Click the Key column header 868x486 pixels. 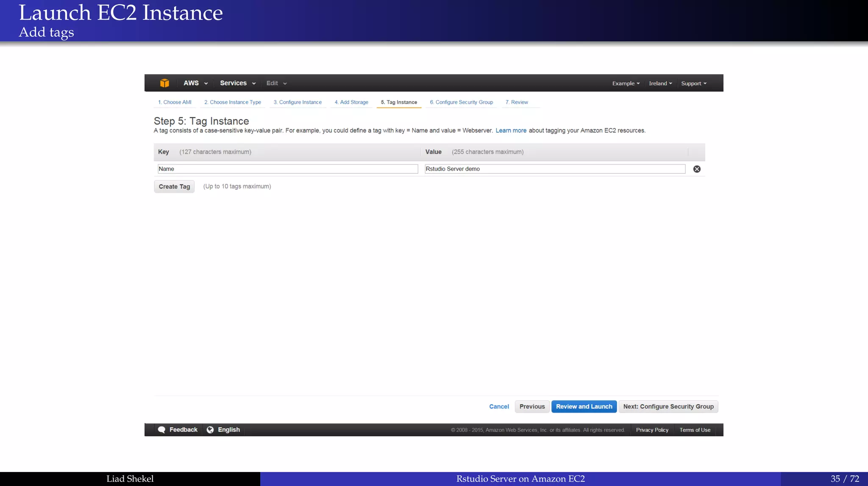[164, 152]
